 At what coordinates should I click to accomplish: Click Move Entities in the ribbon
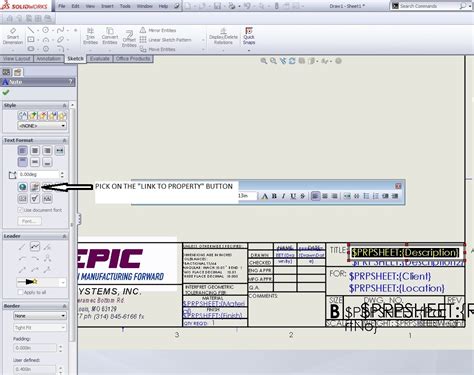pyautogui.click(x=158, y=49)
